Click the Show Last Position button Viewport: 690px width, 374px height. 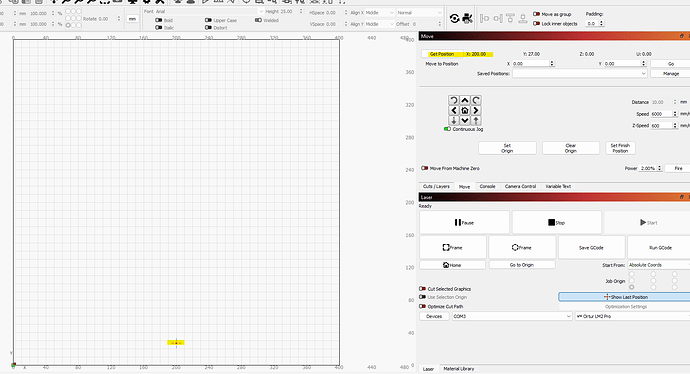[x=625, y=297]
